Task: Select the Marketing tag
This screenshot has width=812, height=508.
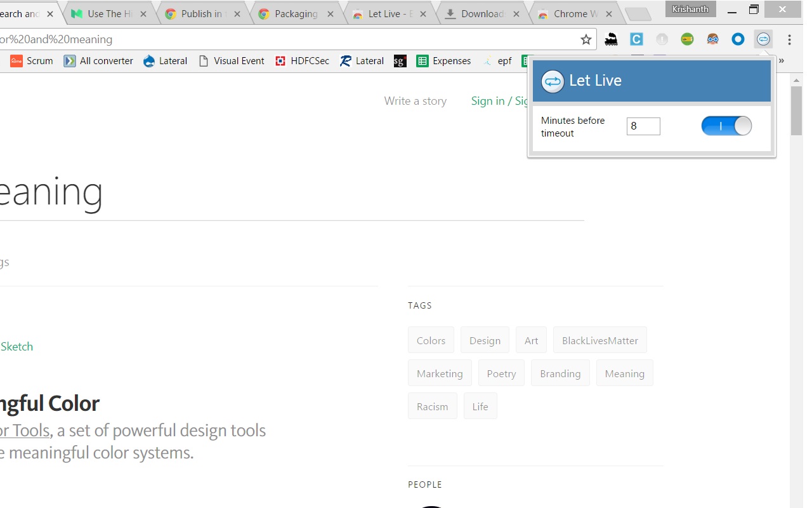Action: tap(440, 373)
